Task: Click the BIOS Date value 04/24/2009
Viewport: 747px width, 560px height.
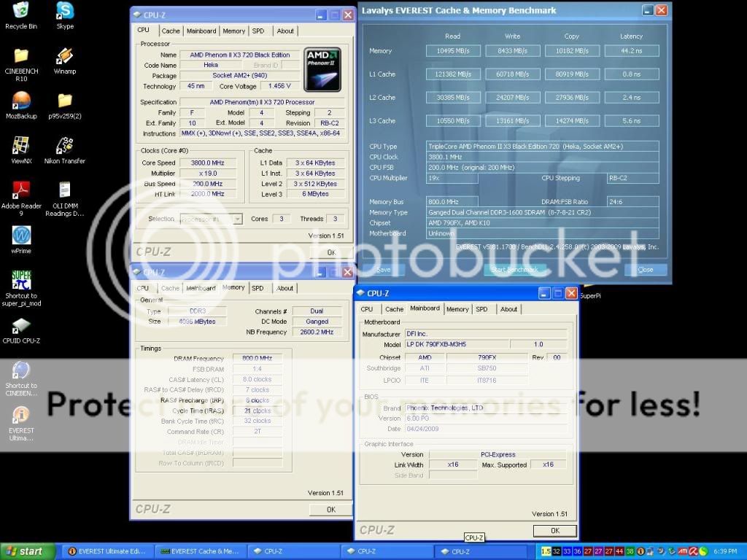Action: coord(485,429)
